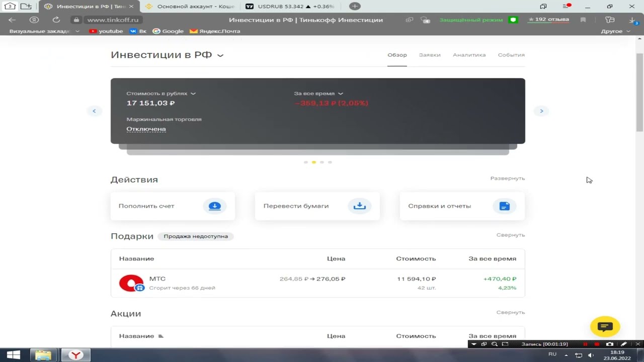Open Вк bookmark

point(138,31)
